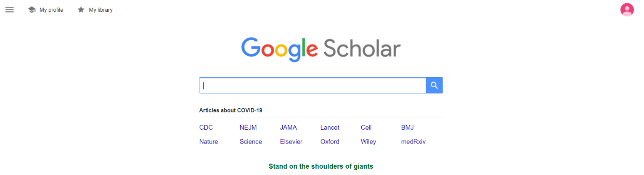Open BMJ COVID-19 articles link
The image size is (644, 175).
click(x=408, y=128)
